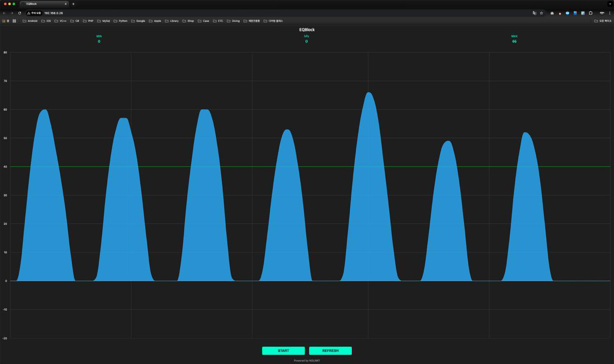Go back with the browser back arrow
Image resolution: width=614 pixels, height=364 pixels.
click(4, 13)
